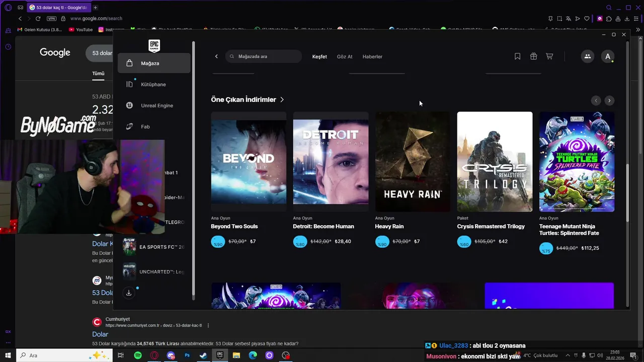
Task: Select the Tümü tab in Google results
Action: point(98,73)
